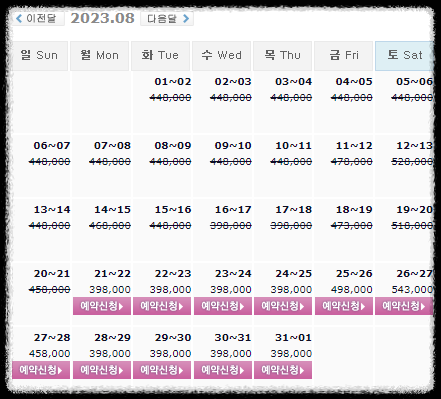Click the 14~15 date label
Image resolution: width=441 pixels, height=399 pixels.
(112, 210)
